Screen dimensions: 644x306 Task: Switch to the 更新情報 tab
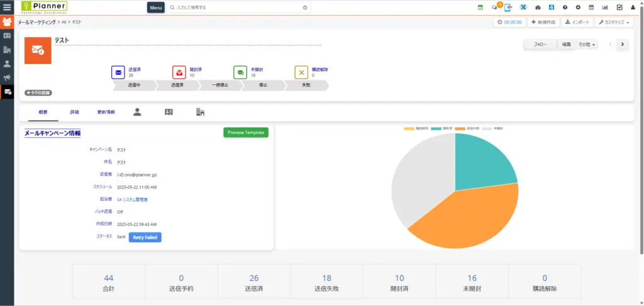106,112
